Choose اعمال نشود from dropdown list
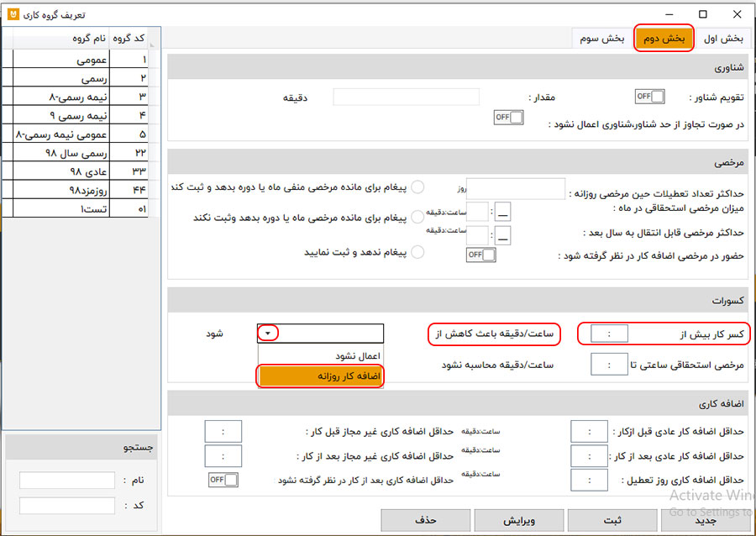 321,355
